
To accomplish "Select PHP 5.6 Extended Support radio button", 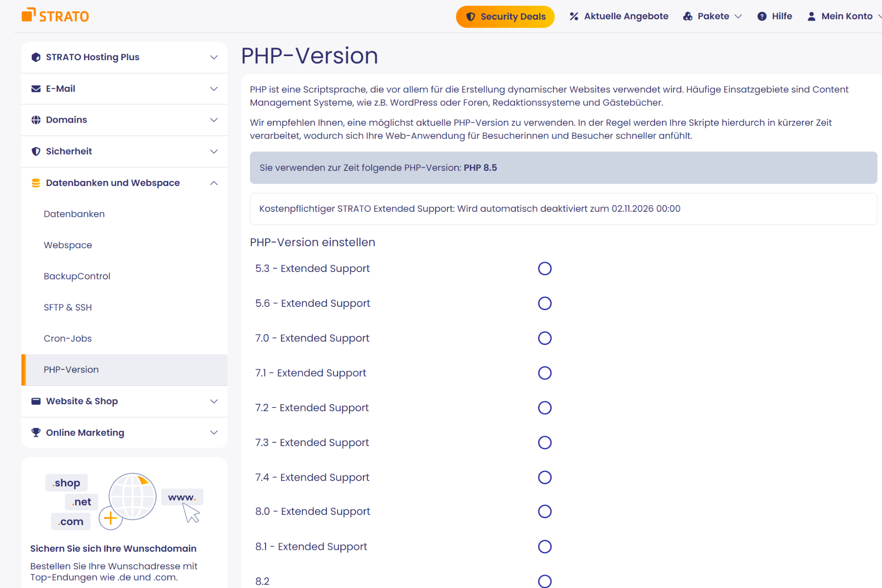I will pyautogui.click(x=545, y=303).
